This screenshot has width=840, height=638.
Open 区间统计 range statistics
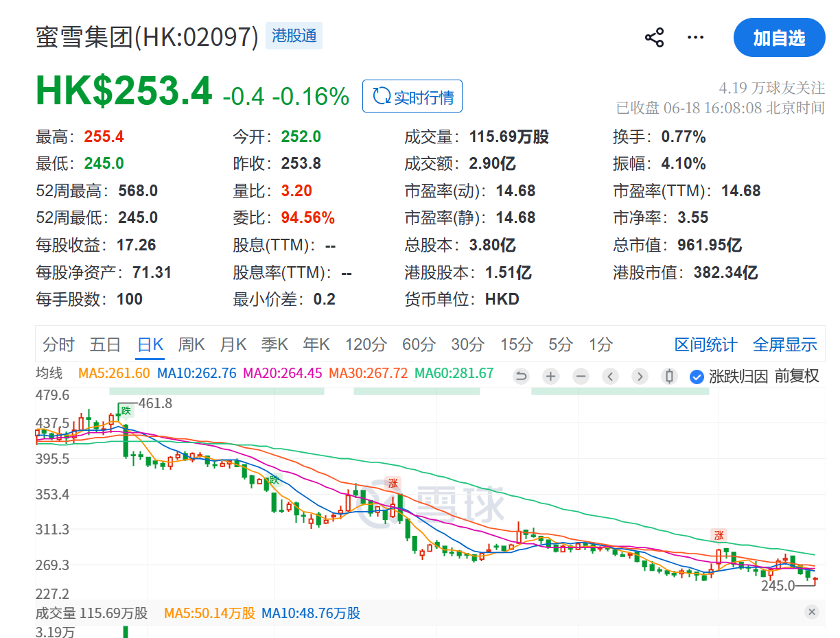(x=705, y=344)
